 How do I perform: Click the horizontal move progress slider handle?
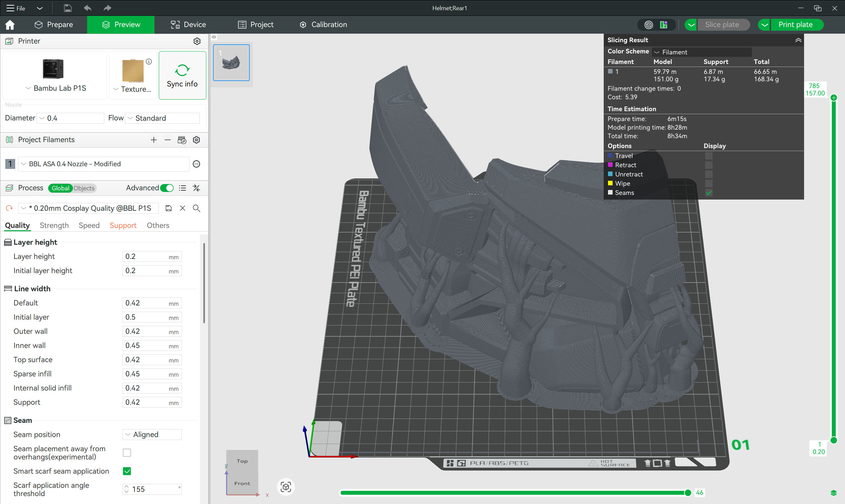[x=687, y=492]
